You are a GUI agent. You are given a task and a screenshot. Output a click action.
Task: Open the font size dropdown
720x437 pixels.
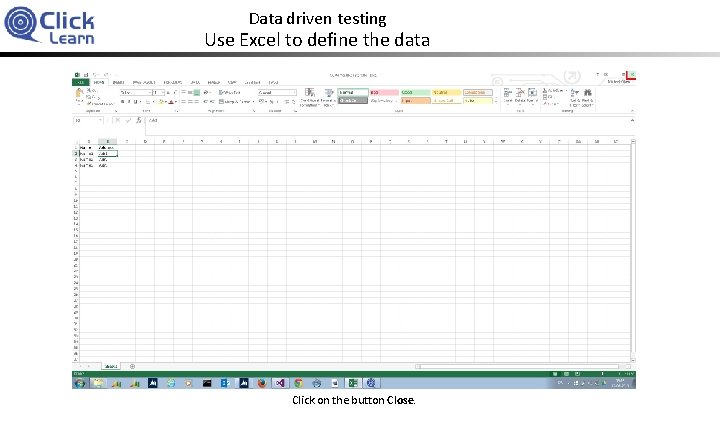pyautogui.click(x=163, y=93)
